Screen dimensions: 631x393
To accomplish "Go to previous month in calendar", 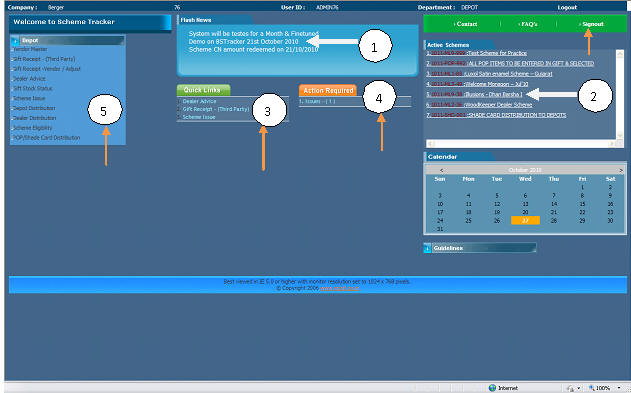I will pos(441,170).
